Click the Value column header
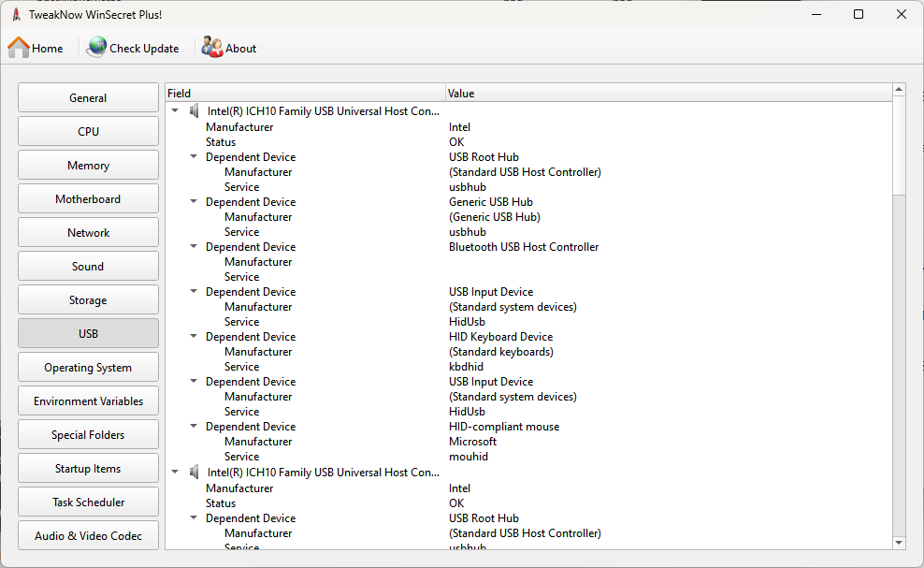924x568 pixels. (669, 93)
